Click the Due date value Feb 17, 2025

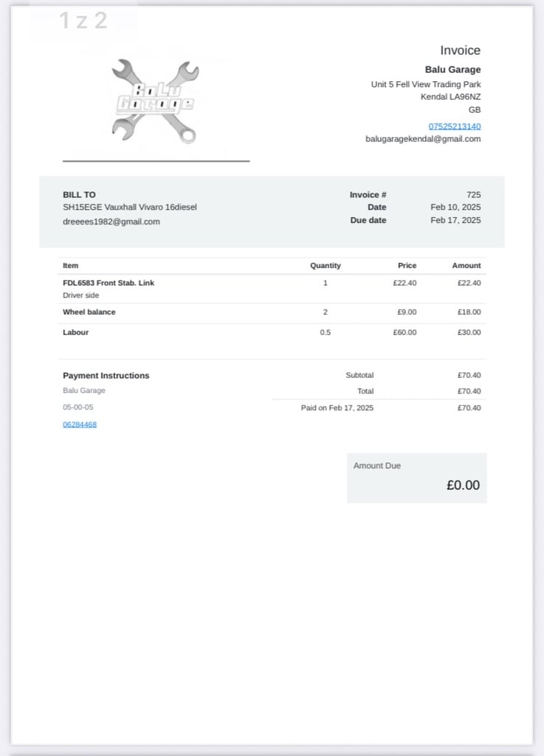pyautogui.click(x=455, y=220)
